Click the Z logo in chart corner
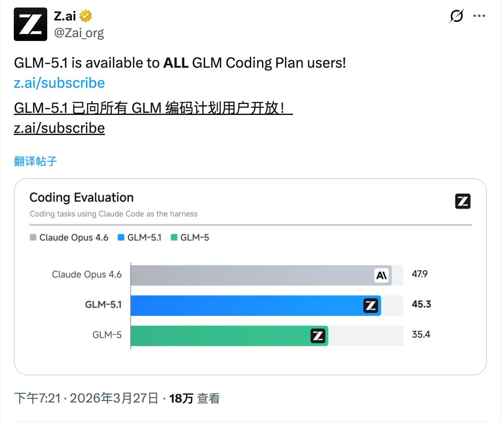 [463, 201]
